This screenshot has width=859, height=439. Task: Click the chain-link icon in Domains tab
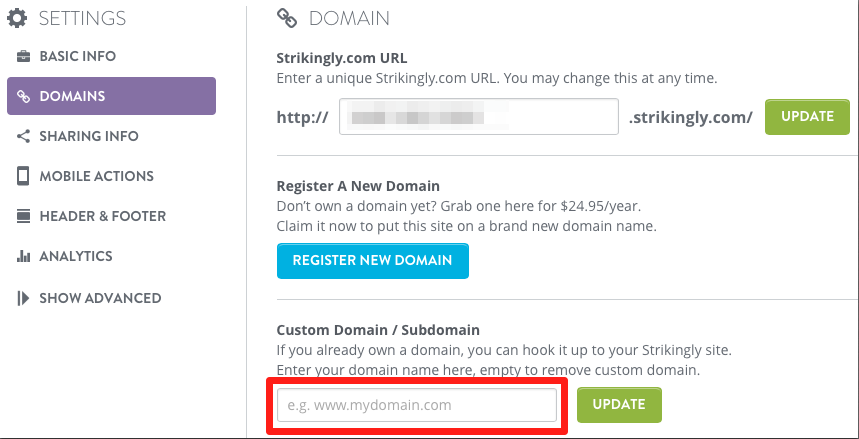pyautogui.click(x=23, y=96)
